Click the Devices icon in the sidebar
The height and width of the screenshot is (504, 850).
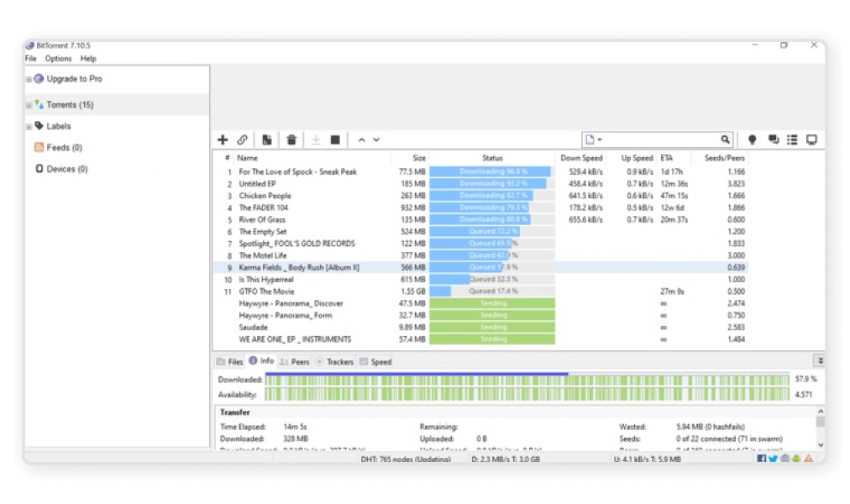pos(39,169)
